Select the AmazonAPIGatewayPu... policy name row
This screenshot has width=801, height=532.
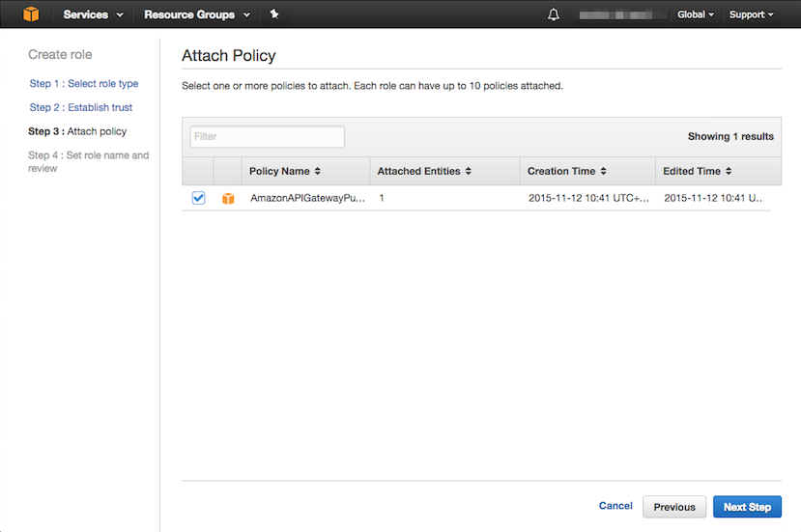pos(307,198)
